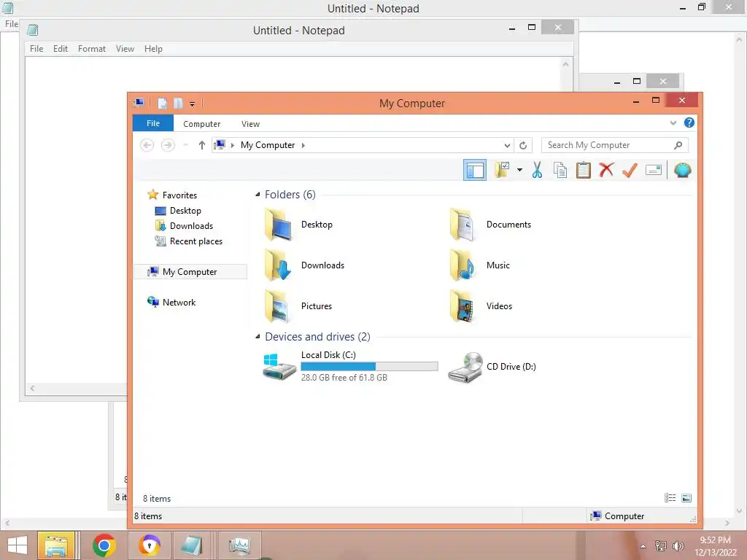Open the folder options dropdown arrow
Image resolution: width=747 pixels, height=560 pixels.
click(519, 170)
